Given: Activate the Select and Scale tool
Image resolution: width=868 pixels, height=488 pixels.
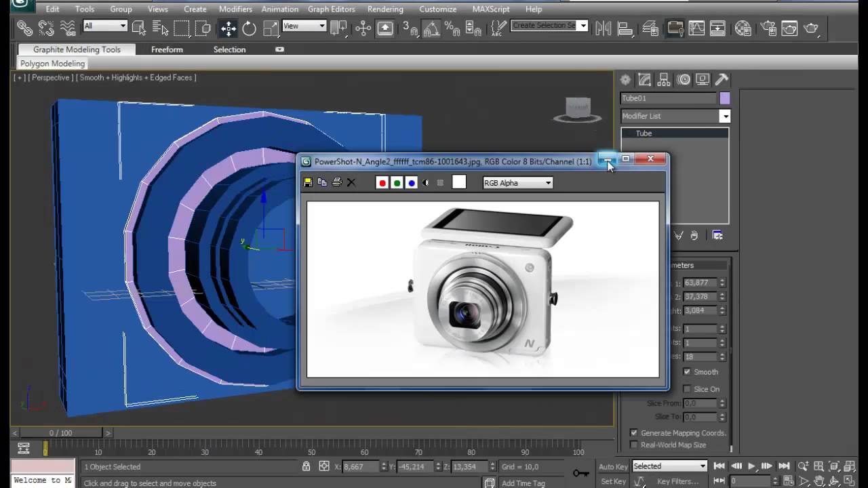Looking at the screenshot, I should point(271,28).
